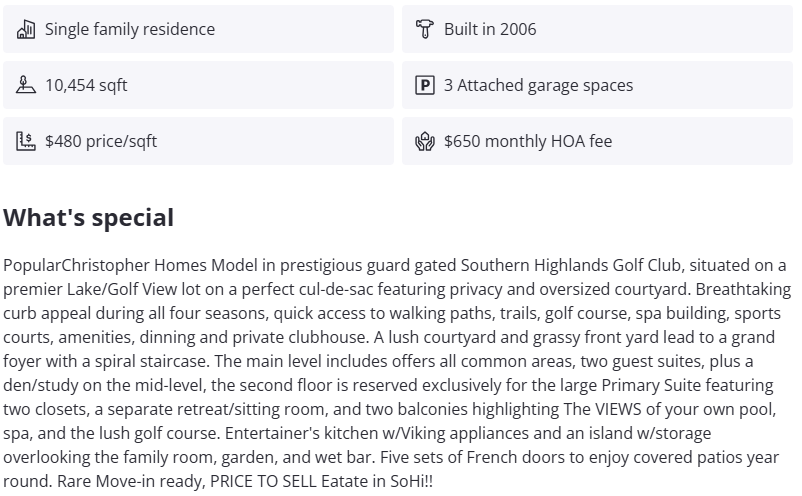Click the lot size icon beside 10,454 sqft
The image size is (802, 496).
click(26, 85)
